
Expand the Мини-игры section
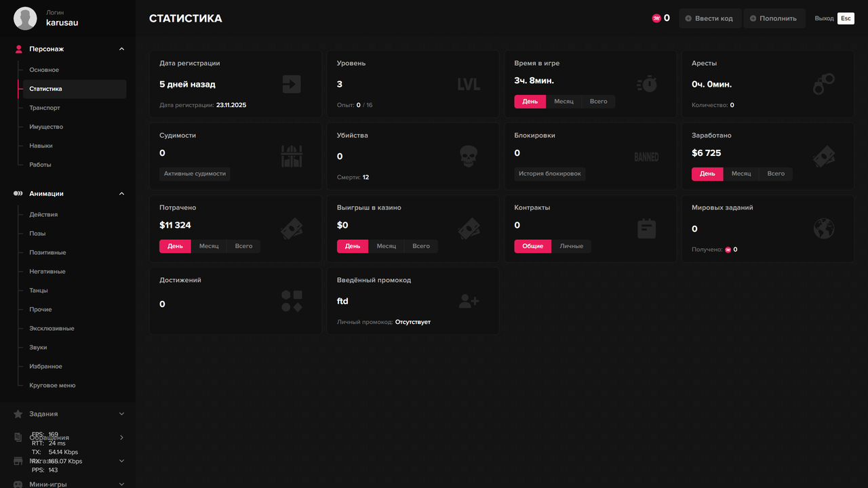point(122,485)
